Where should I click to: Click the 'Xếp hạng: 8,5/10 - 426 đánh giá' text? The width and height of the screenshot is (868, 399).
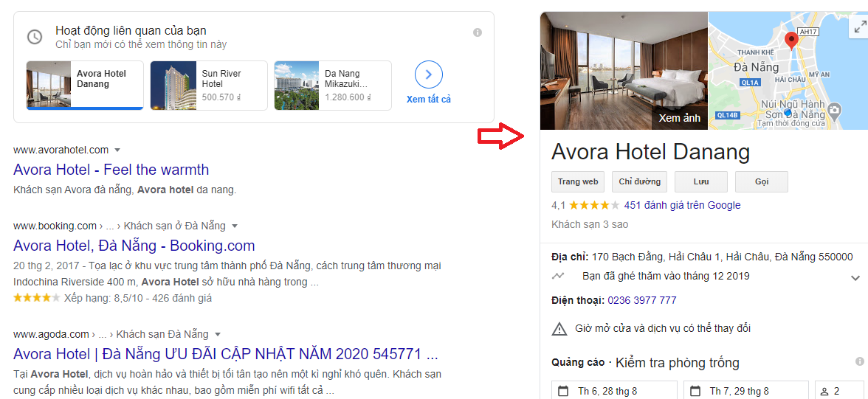pyautogui.click(x=138, y=298)
